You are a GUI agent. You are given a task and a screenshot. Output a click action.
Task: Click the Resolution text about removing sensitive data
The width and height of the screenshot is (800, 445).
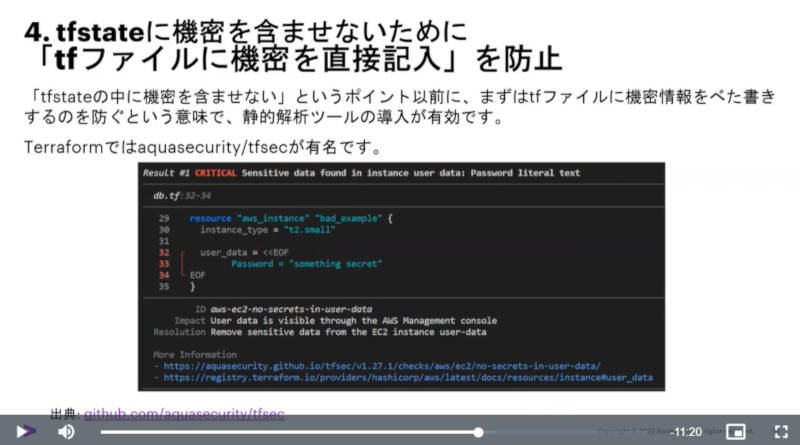point(348,332)
